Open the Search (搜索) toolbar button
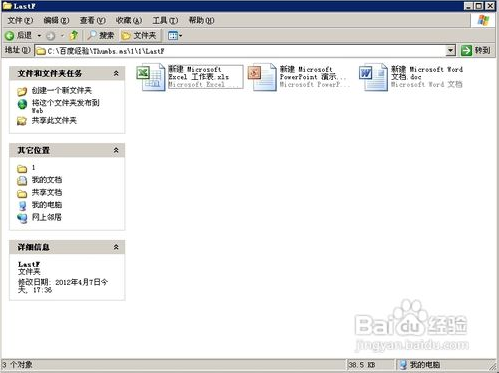Viewport: 499px width, 373px height. point(101,35)
